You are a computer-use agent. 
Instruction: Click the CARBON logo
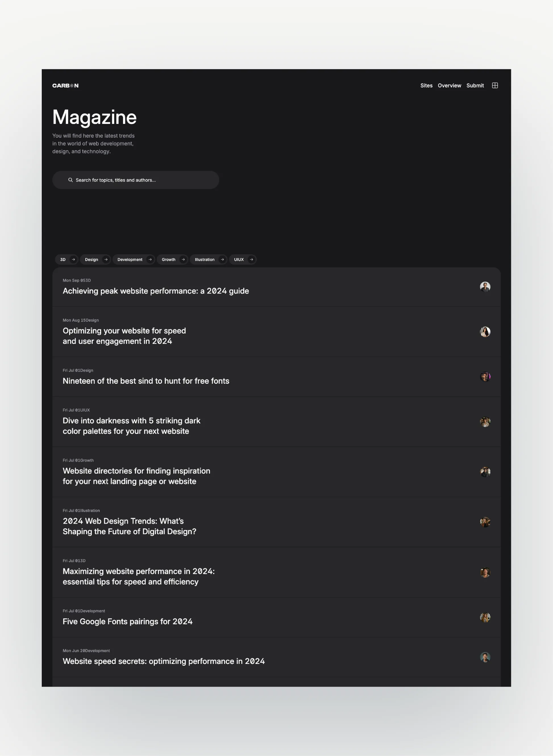pos(66,85)
